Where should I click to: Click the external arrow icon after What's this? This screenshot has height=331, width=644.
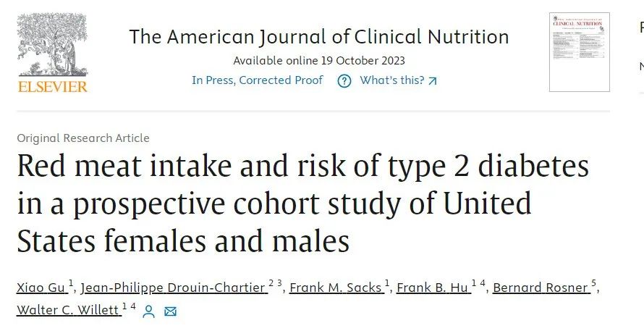pos(433,81)
